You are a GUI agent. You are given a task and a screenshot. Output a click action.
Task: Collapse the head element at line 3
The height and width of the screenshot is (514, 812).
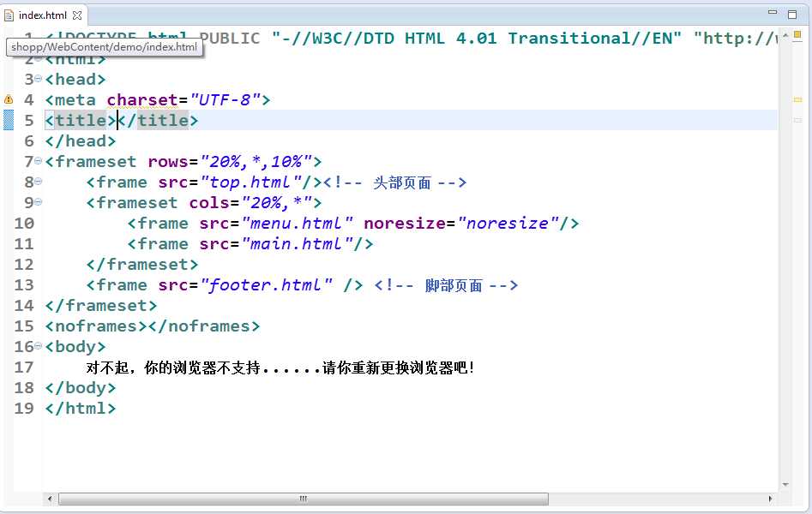click(x=38, y=78)
